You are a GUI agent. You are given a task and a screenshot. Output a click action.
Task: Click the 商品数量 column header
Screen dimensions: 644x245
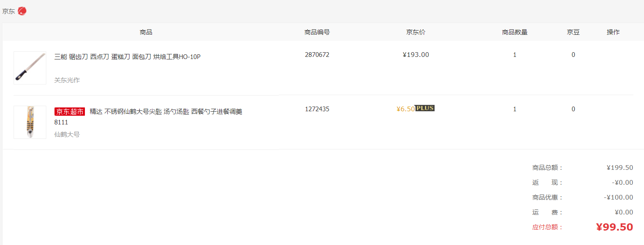click(x=515, y=32)
